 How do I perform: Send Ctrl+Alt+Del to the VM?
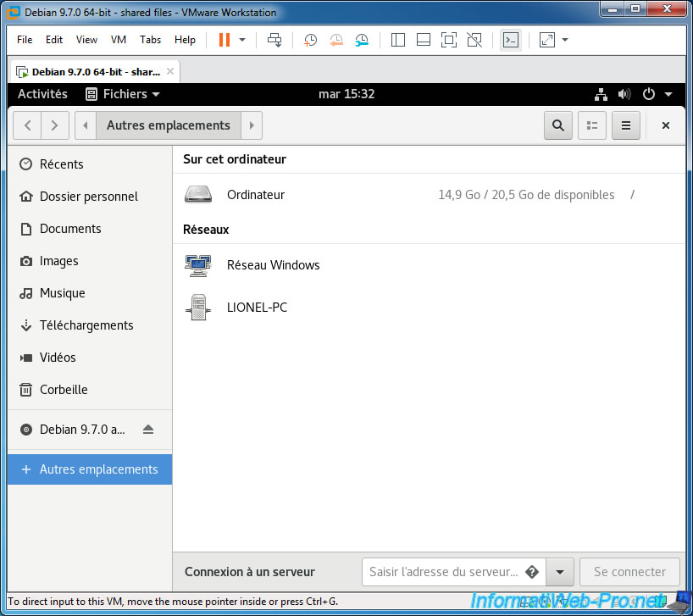coord(274,40)
